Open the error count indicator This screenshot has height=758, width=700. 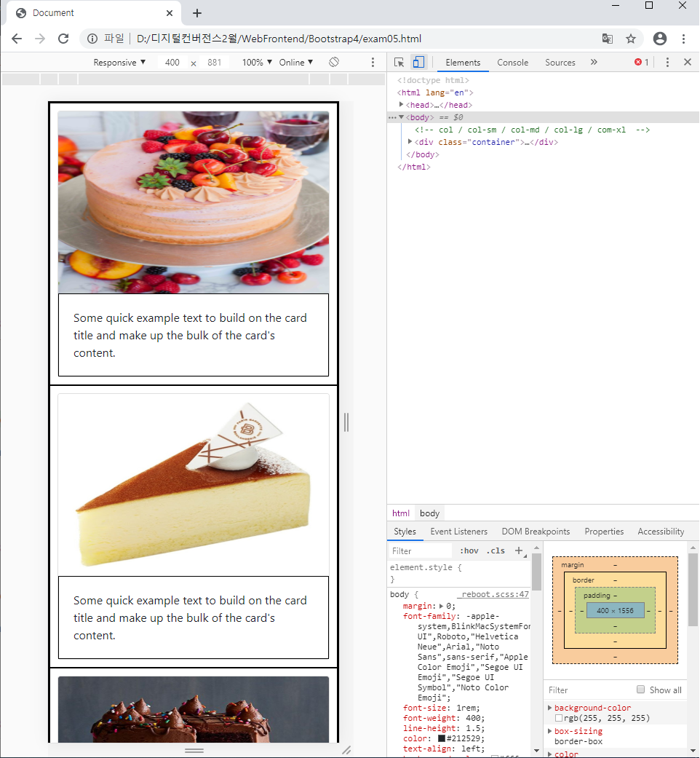[642, 63]
